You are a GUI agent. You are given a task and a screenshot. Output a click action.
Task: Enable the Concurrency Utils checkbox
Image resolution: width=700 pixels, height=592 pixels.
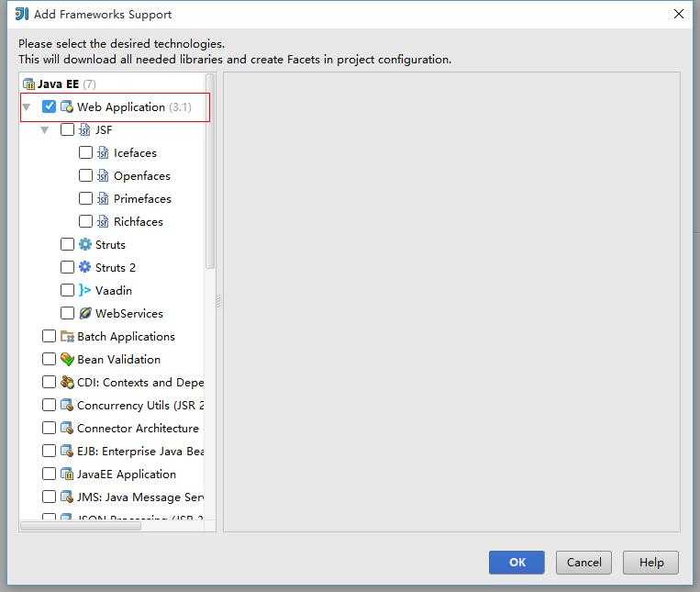pyautogui.click(x=49, y=405)
